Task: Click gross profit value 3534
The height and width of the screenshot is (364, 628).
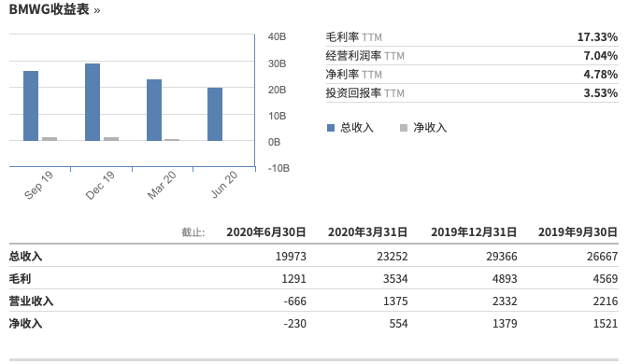Action: click(x=395, y=279)
